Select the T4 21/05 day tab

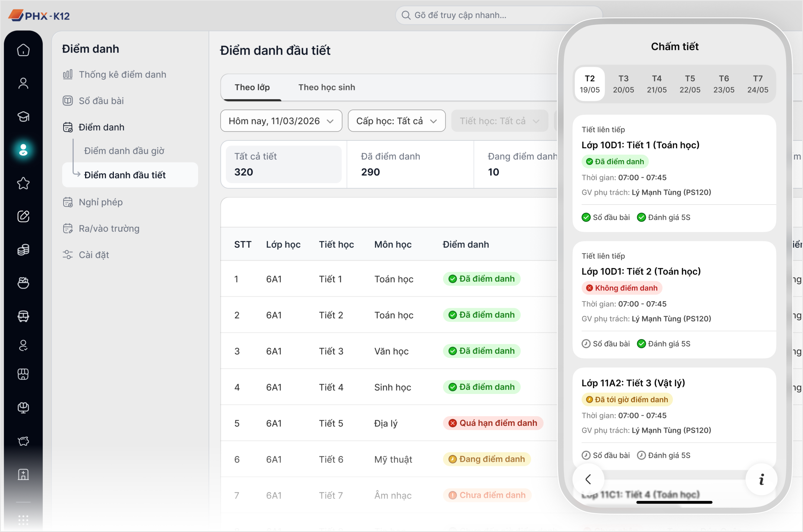[x=656, y=84]
